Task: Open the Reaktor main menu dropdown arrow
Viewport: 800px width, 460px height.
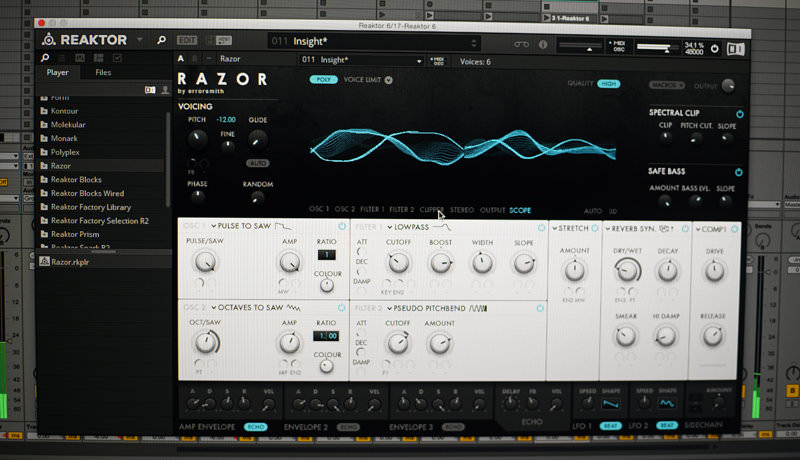Action: (139, 39)
